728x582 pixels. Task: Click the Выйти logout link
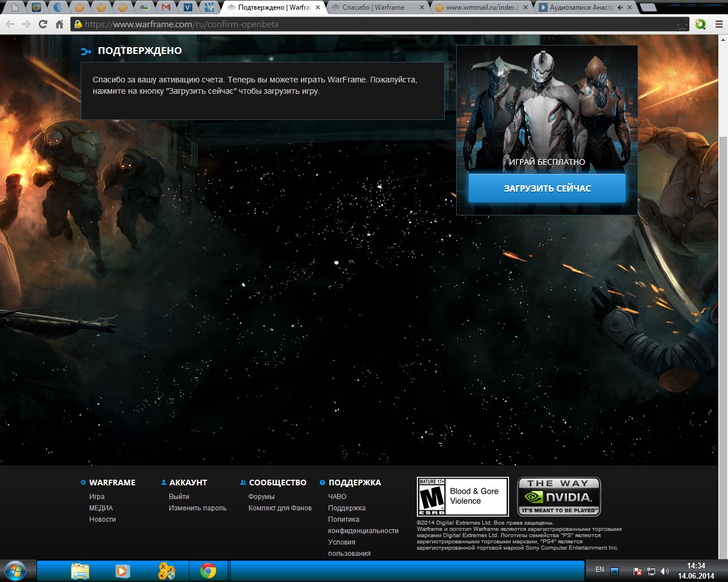tap(179, 497)
